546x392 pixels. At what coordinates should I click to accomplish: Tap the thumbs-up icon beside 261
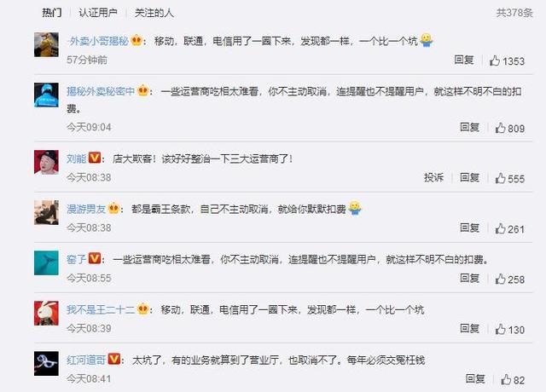click(x=501, y=229)
